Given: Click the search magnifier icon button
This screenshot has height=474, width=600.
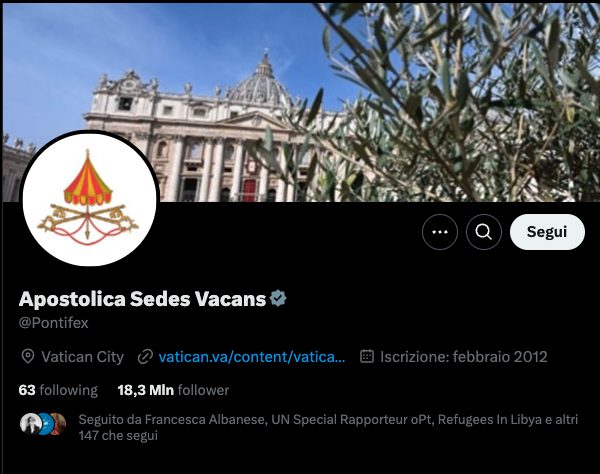Looking at the screenshot, I should pyautogui.click(x=484, y=232).
